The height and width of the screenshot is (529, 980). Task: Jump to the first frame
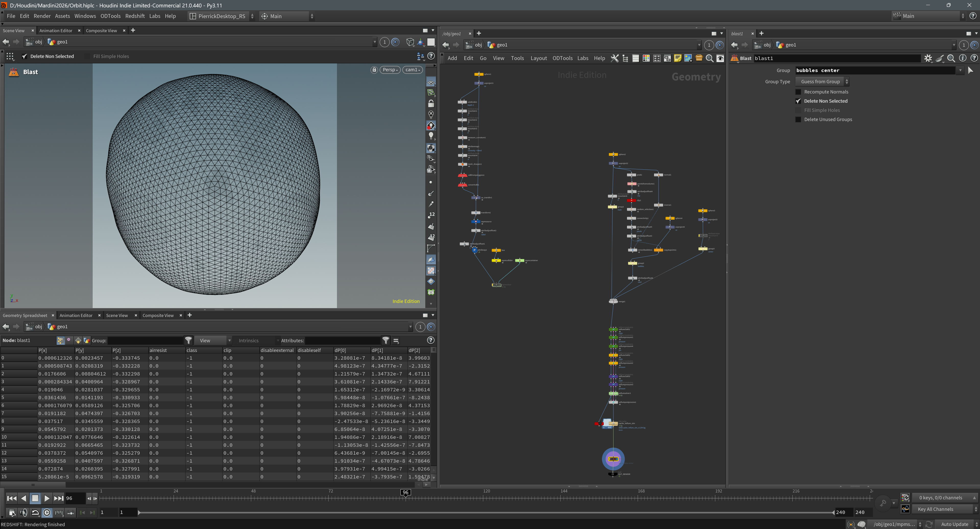tap(12, 498)
